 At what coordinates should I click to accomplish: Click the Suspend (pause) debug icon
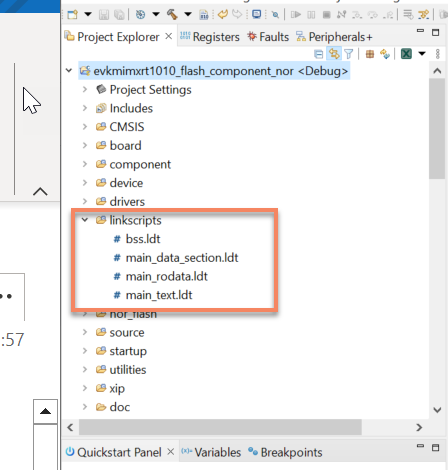[x=311, y=15]
